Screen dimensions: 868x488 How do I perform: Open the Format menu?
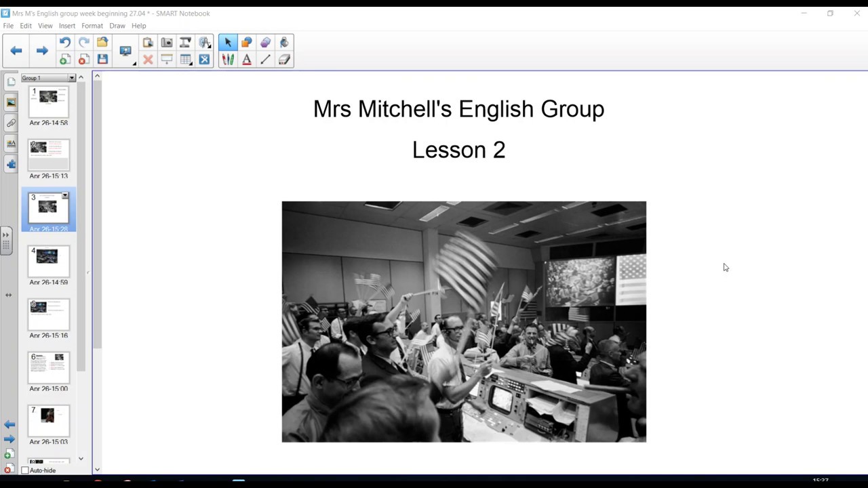coord(92,26)
